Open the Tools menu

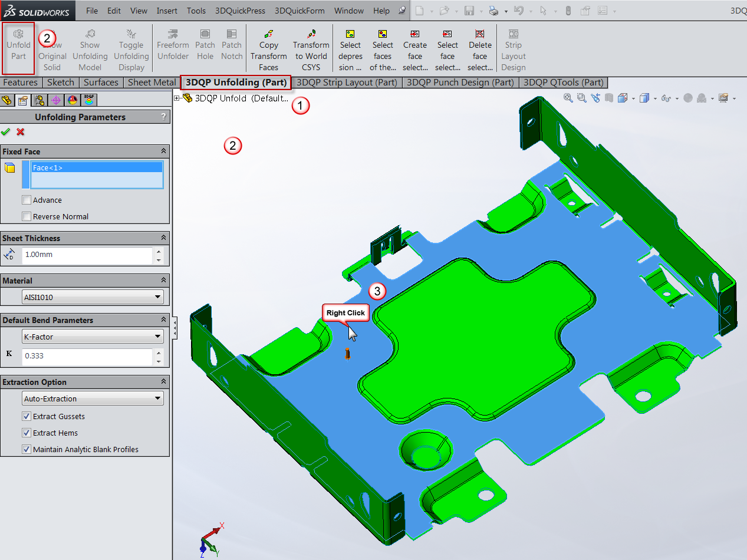[196, 11]
